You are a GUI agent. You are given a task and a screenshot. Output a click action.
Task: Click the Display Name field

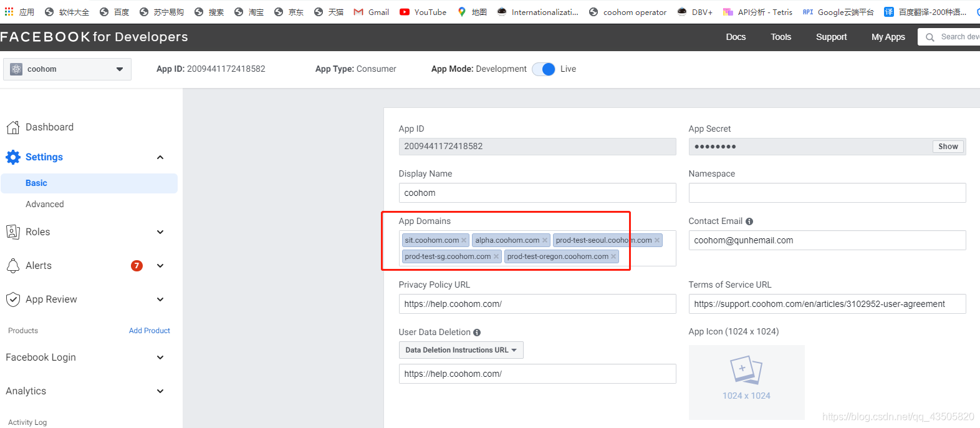coord(537,193)
